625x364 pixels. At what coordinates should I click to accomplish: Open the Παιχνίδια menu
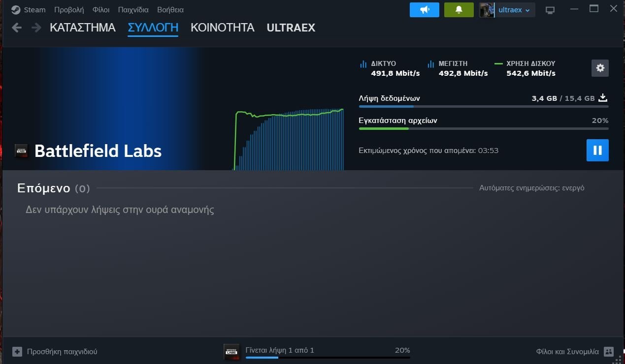133,10
